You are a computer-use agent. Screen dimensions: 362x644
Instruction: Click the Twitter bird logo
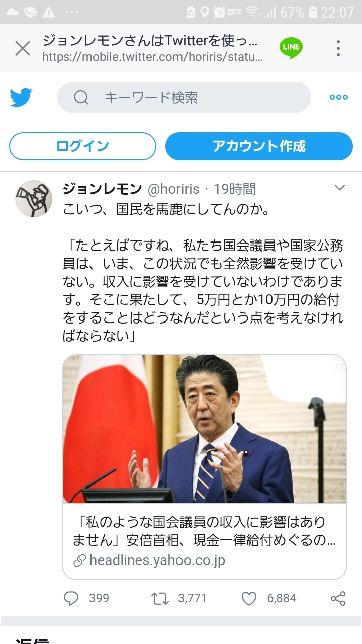coord(21,98)
